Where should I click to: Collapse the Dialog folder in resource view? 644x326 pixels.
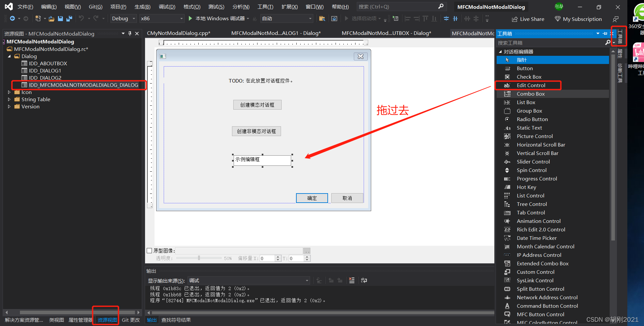pyautogui.click(x=9, y=56)
